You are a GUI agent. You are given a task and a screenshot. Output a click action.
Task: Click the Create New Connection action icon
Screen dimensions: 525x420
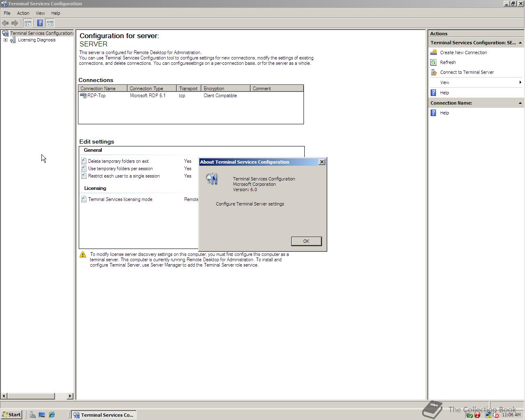(434, 52)
